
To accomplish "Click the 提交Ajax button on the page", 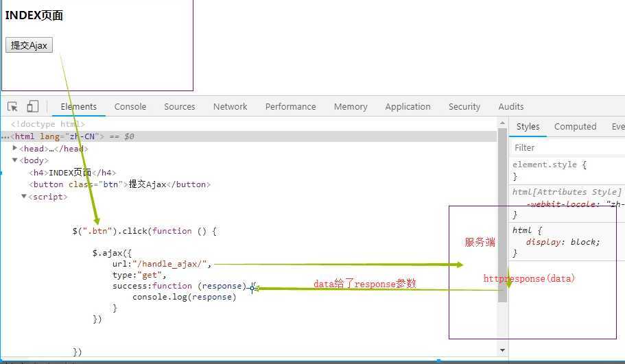I will 29,45.
